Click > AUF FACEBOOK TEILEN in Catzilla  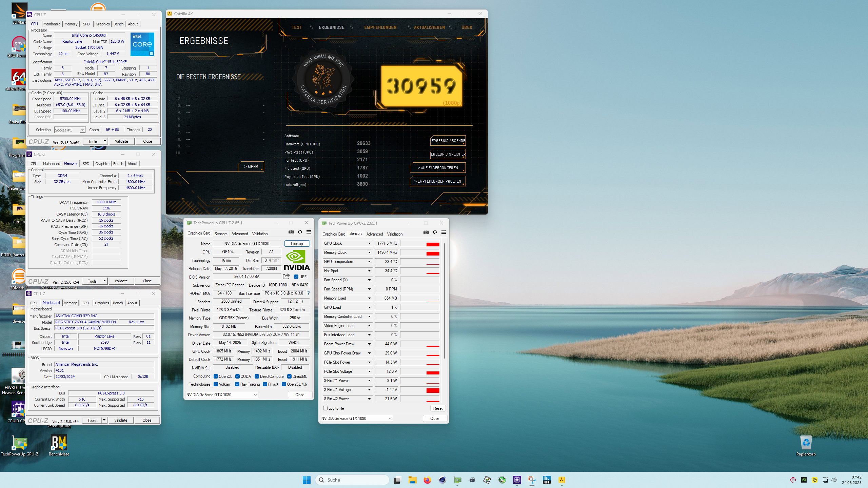point(438,168)
